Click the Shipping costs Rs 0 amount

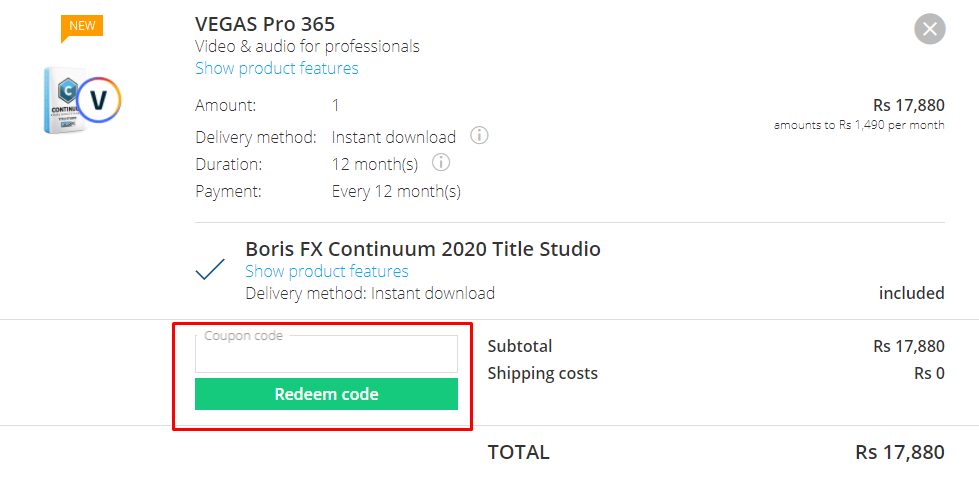click(929, 373)
